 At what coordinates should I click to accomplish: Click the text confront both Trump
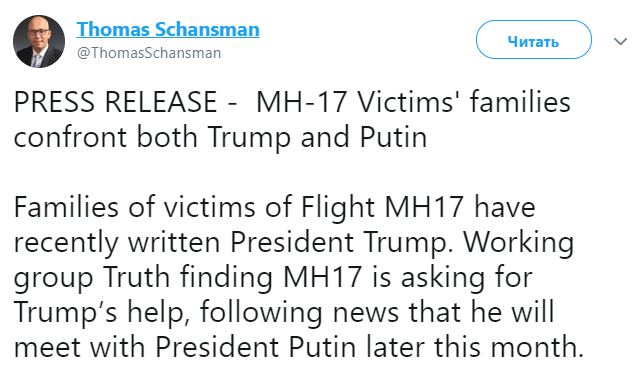pyautogui.click(x=152, y=138)
